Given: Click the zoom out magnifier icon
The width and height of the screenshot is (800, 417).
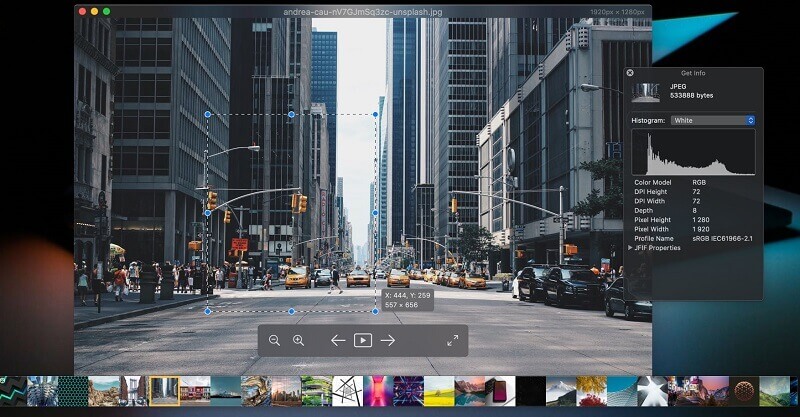Looking at the screenshot, I should pyautogui.click(x=274, y=341).
